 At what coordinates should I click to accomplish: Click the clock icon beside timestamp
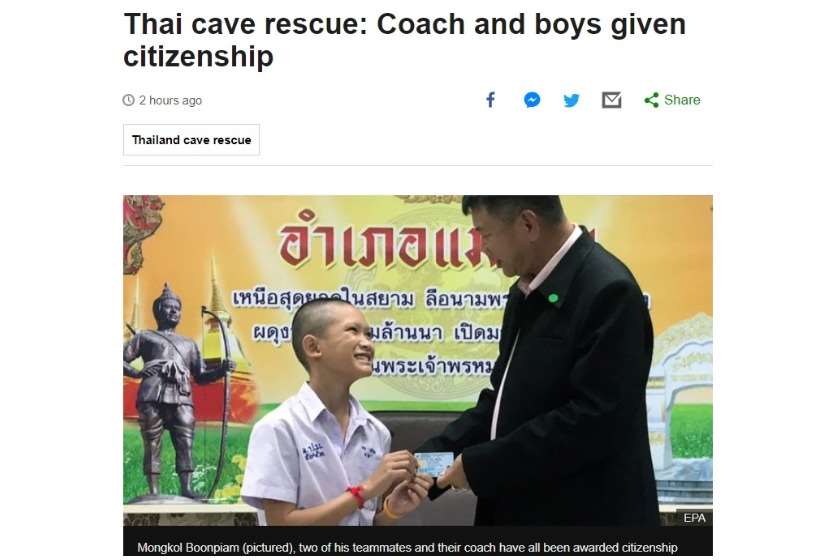[x=129, y=100]
